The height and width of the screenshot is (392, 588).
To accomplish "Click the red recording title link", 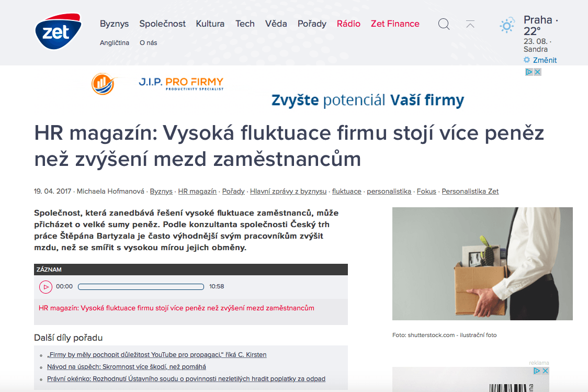I will tap(176, 308).
